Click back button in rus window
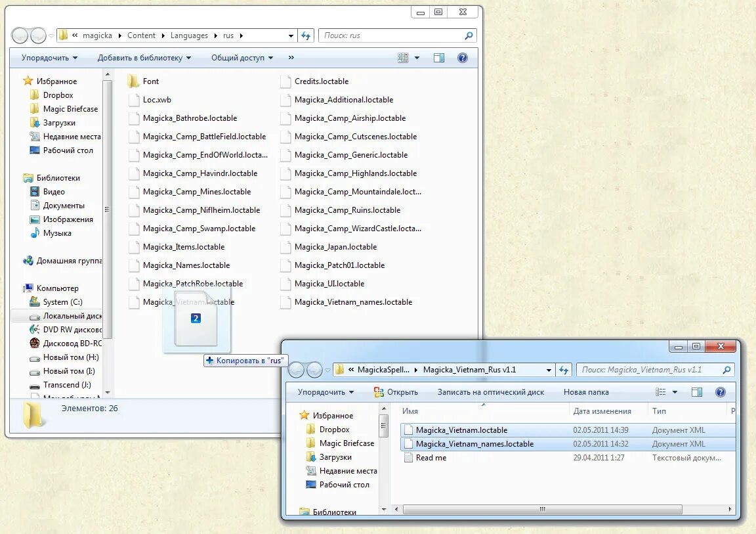The image size is (756, 534). tap(20, 35)
